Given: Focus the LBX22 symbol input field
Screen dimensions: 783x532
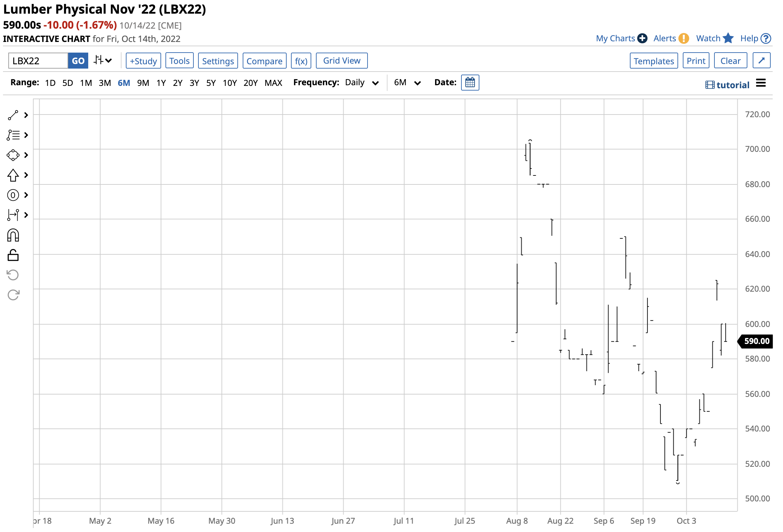Looking at the screenshot, I should 38,61.
